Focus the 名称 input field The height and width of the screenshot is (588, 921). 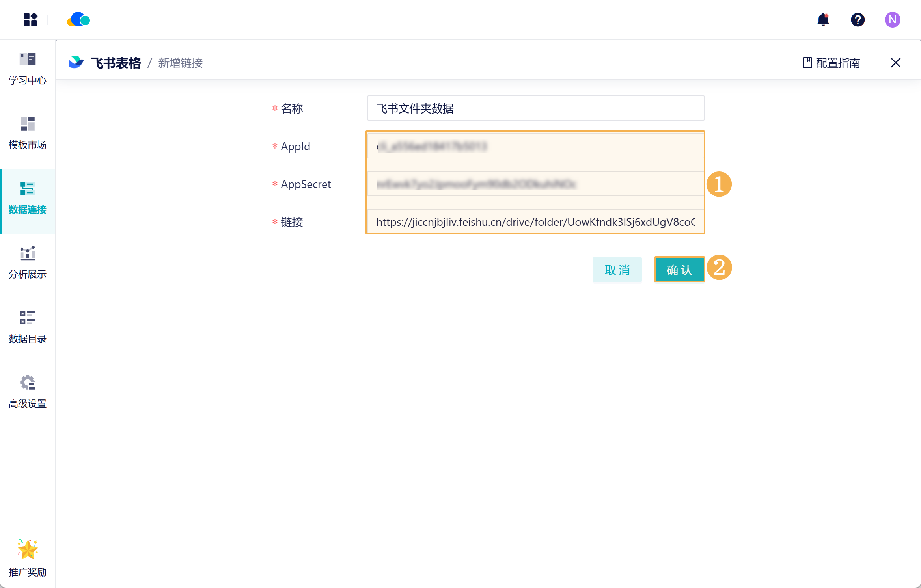[x=535, y=108]
